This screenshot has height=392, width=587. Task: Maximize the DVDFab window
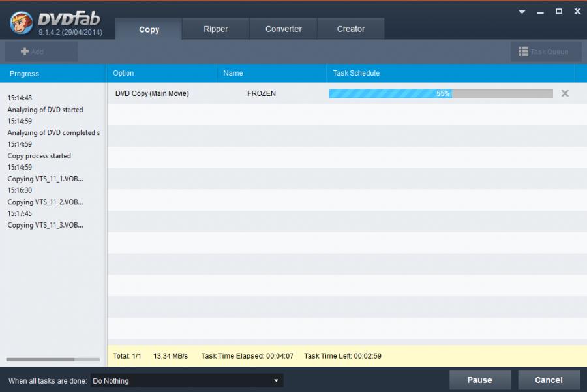558,12
